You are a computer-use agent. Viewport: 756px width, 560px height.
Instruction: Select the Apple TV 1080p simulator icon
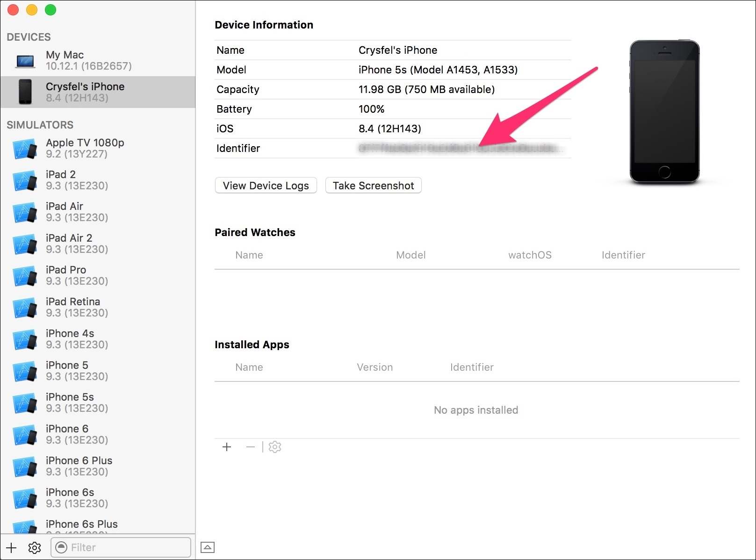pos(25,149)
